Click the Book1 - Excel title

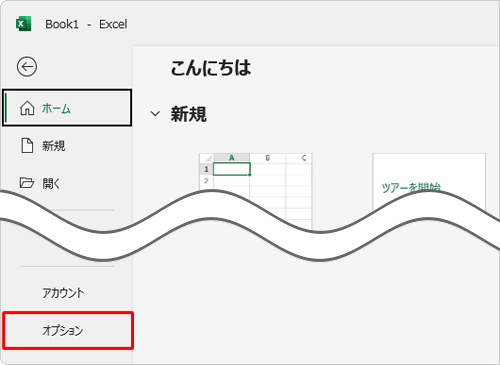86,24
